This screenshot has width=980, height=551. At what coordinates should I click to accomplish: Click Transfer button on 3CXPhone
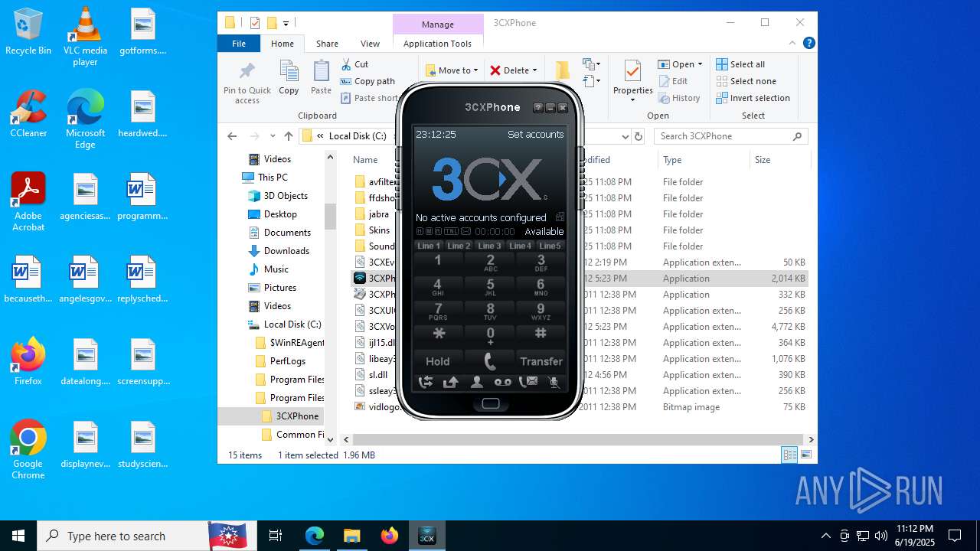(x=541, y=361)
